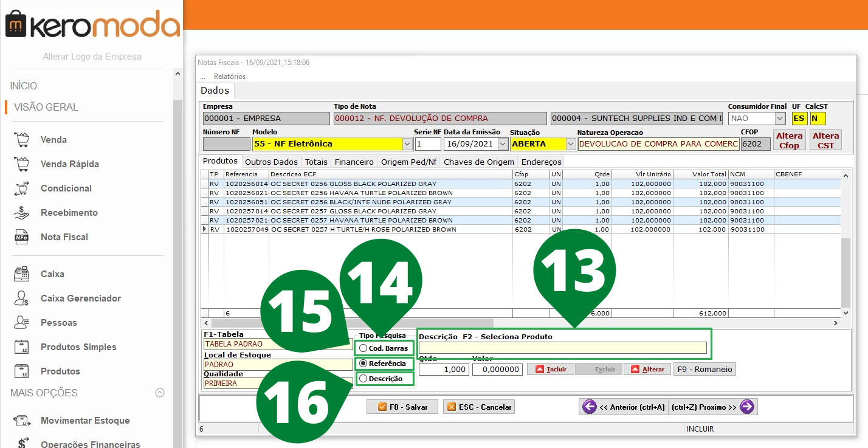Click the Qtde quantity input field

(x=443, y=369)
